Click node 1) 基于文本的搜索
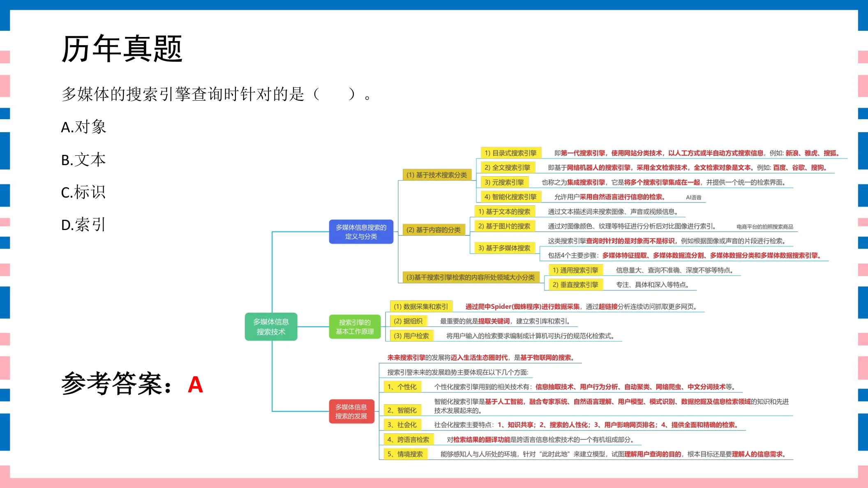This screenshot has width=868, height=488. click(x=504, y=212)
